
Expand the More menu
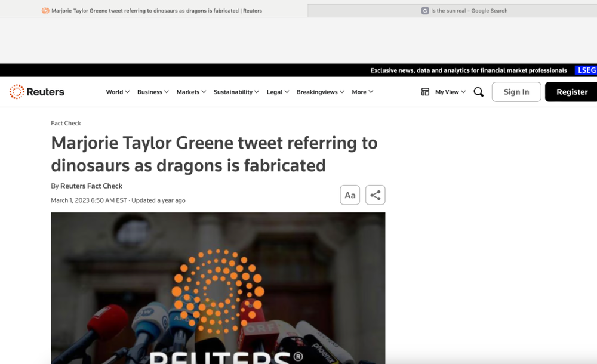[x=362, y=92]
